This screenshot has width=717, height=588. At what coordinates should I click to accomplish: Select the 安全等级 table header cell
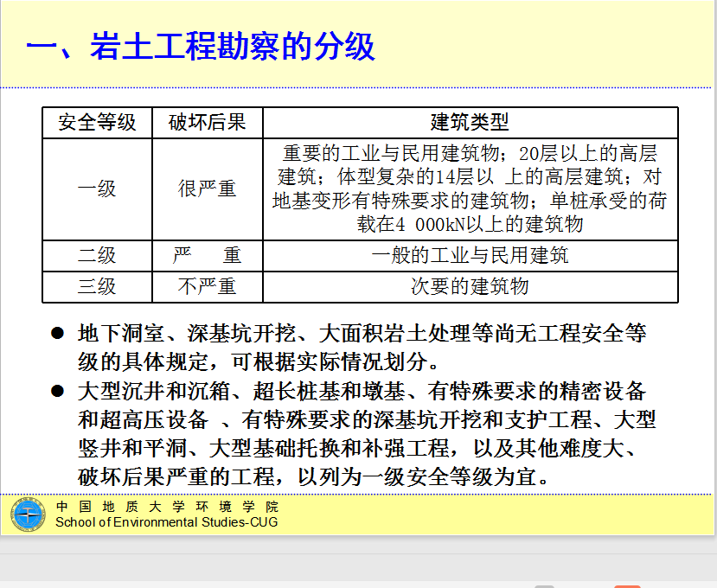click(x=97, y=122)
